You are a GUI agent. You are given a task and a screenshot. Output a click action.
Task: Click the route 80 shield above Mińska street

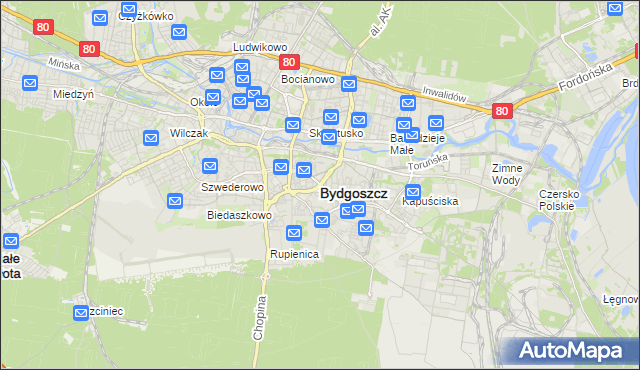pos(89,49)
